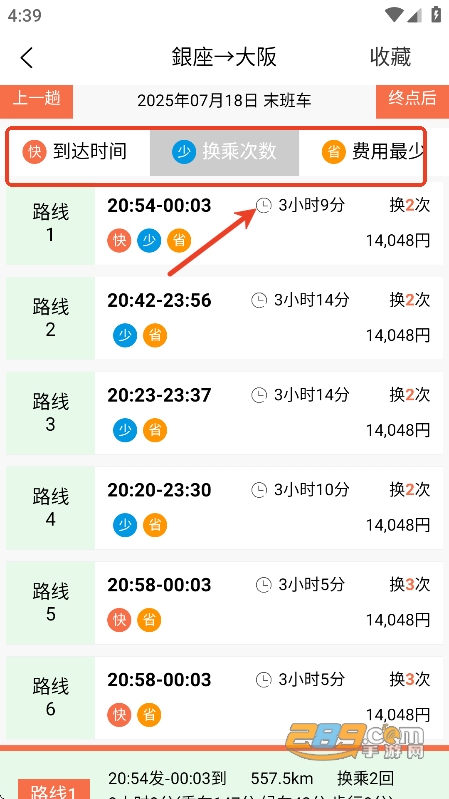449x799 pixels.
Task: Tap the clock icon in 路线1
Action: [263, 206]
